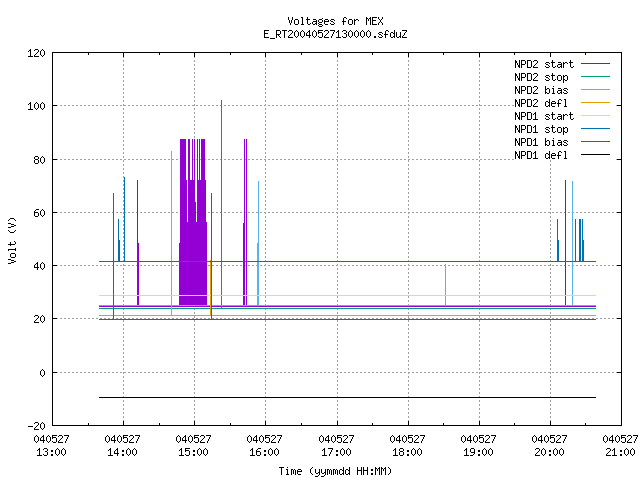The height and width of the screenshot is (480, 640).
Task: Click the y-axis value -20
Action: (x=36, y=426)
